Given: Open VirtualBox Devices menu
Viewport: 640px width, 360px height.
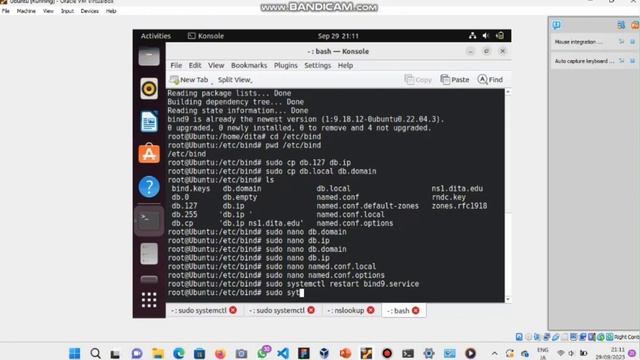Looking at the screenshot, I should (x=89, y=11).
